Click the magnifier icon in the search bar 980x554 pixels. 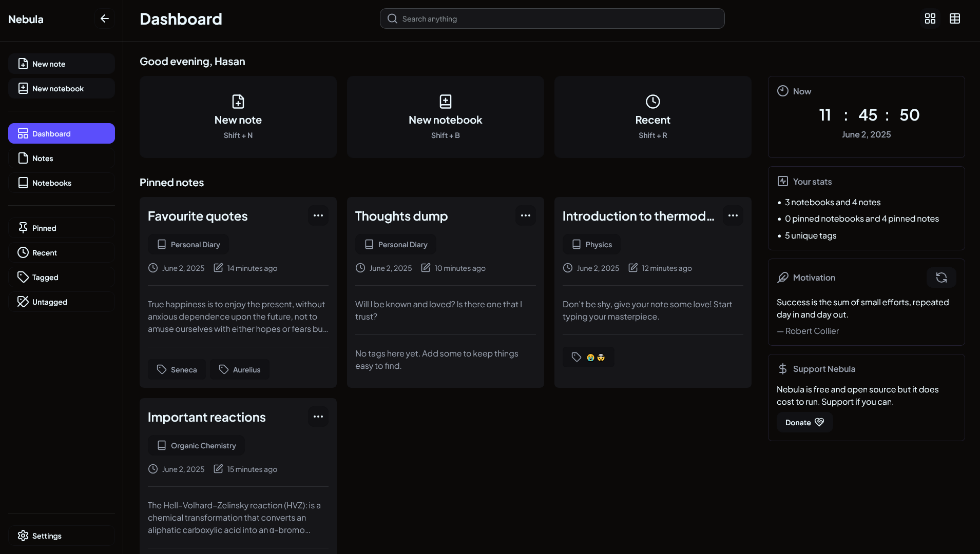pyautogui.click(x=392, y=18)
